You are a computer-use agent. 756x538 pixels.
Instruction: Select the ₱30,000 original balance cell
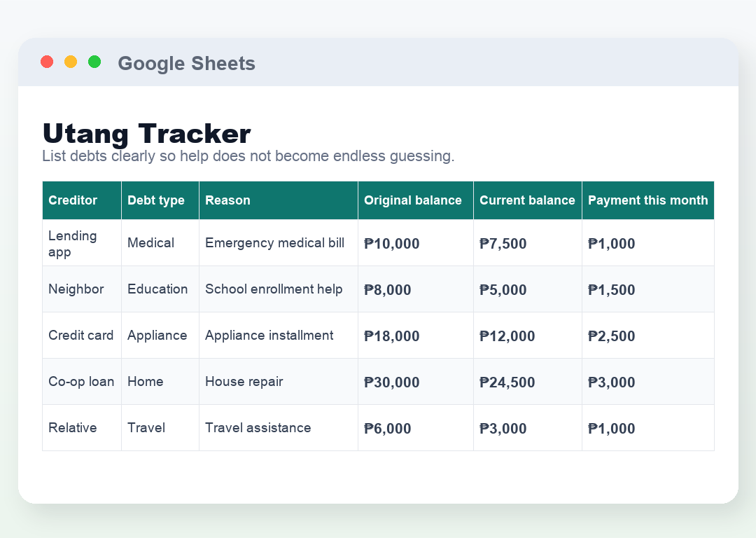tap(416, 382)
